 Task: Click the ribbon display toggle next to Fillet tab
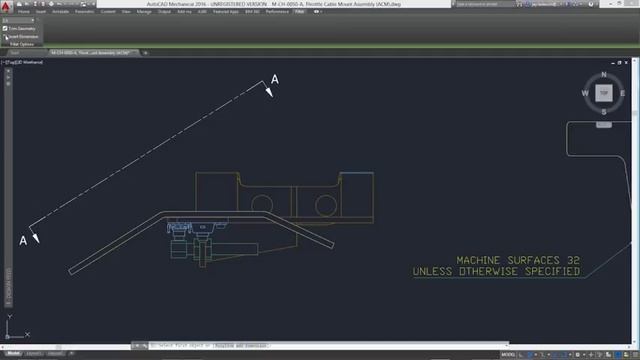(317, 12)
